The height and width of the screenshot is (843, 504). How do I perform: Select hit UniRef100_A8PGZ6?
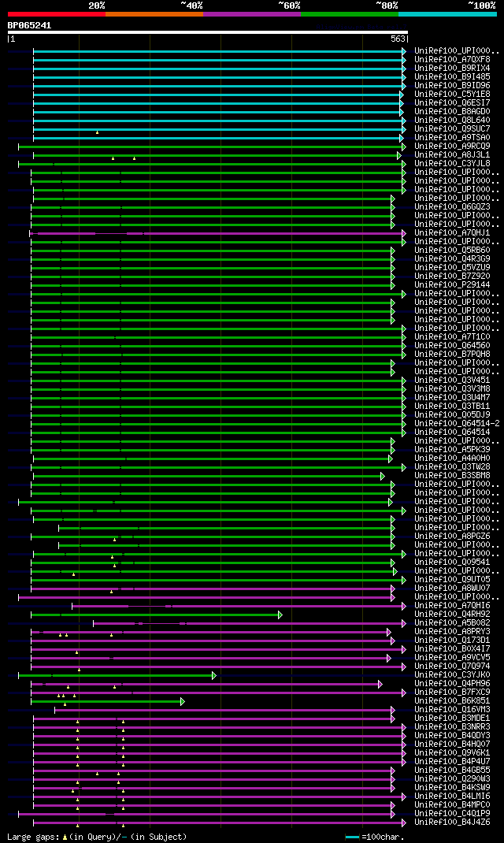pyautogui.click(x=452, y=536)
